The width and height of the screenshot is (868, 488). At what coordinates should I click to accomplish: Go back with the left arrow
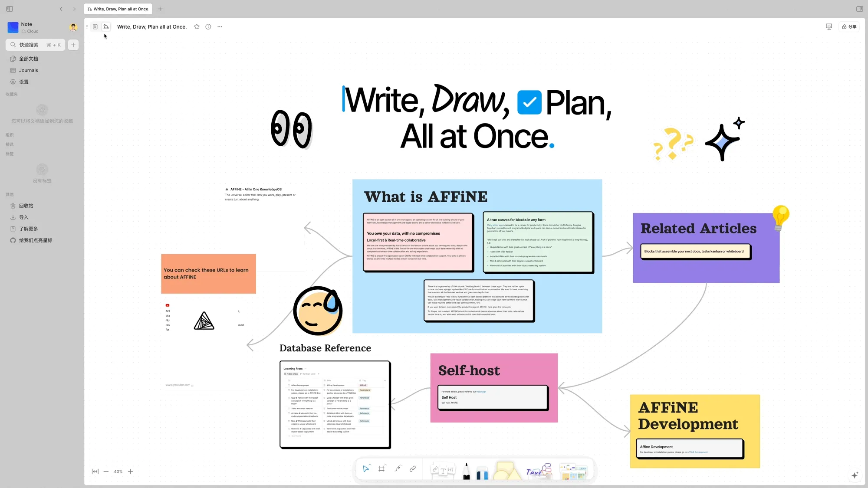(x=61, y=9)
